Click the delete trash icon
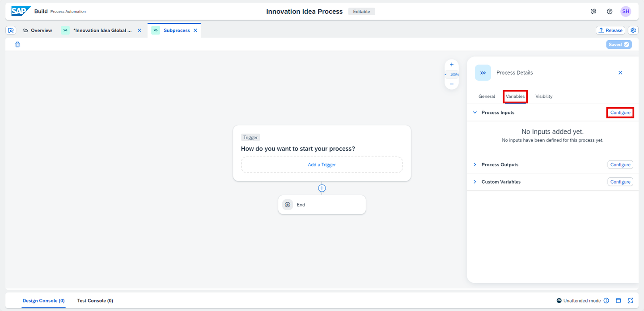 [x=17, y=44]
